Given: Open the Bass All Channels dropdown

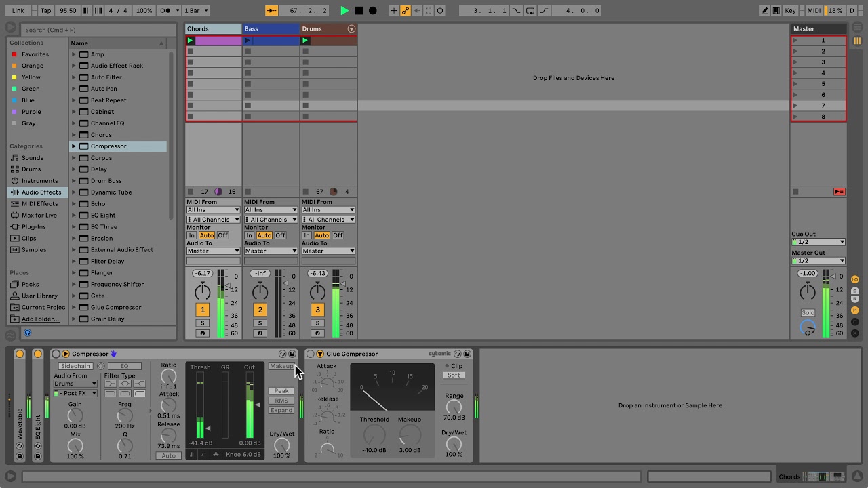Looking at the screenshot, I should click(x=271, y=220).
